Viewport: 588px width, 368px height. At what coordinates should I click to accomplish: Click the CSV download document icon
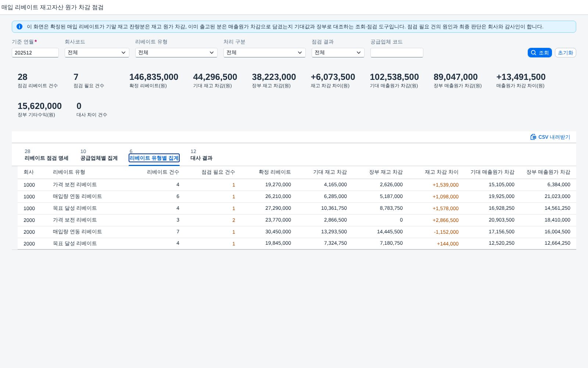[x=533, y=137]
